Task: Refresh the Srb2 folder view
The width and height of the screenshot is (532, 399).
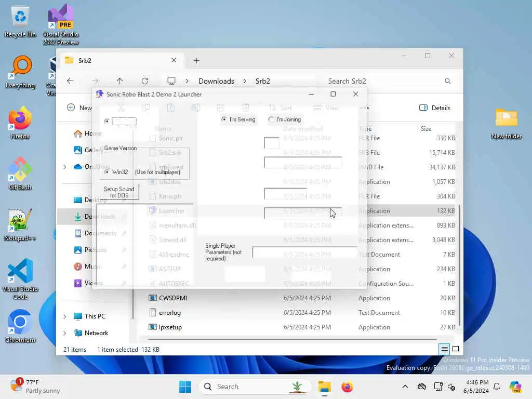Action: [x=145, y=81]
